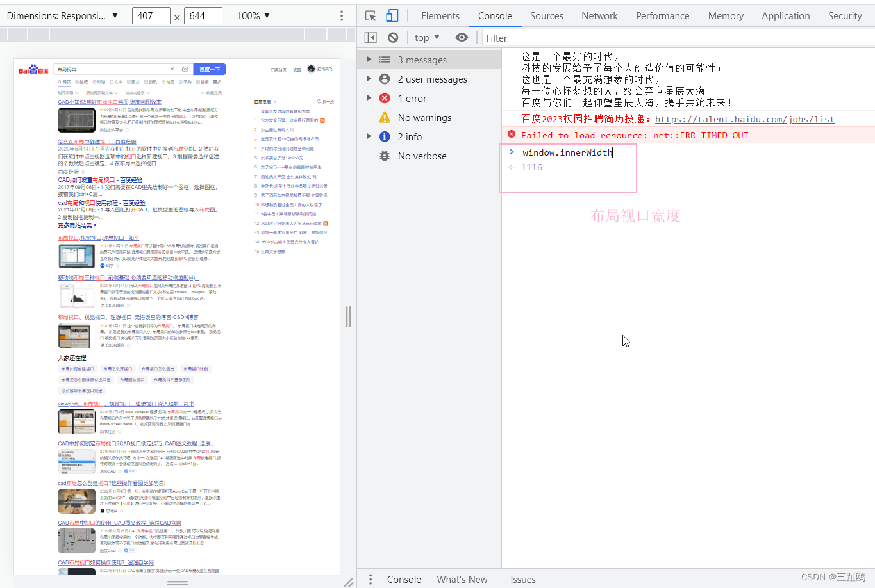The image size is (875, 588).
Task: Clear the Baidu search box with the X
Action: click(x=172, y=69)
